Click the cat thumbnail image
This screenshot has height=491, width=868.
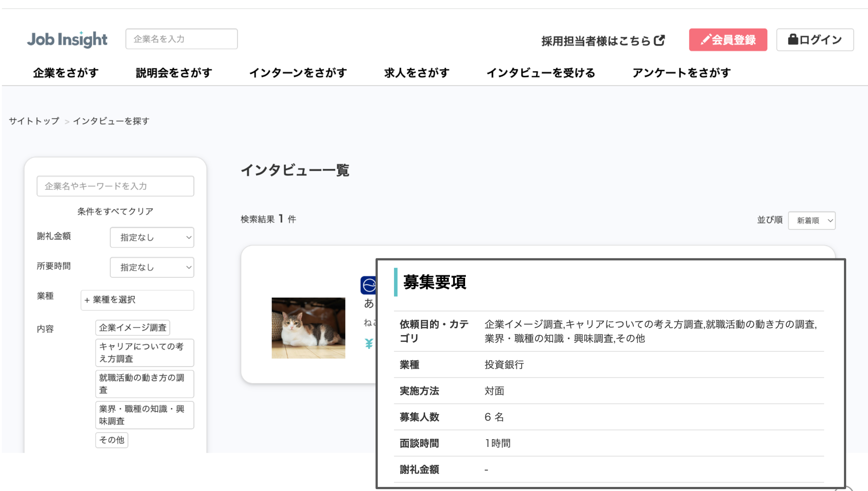coord(307,328)
